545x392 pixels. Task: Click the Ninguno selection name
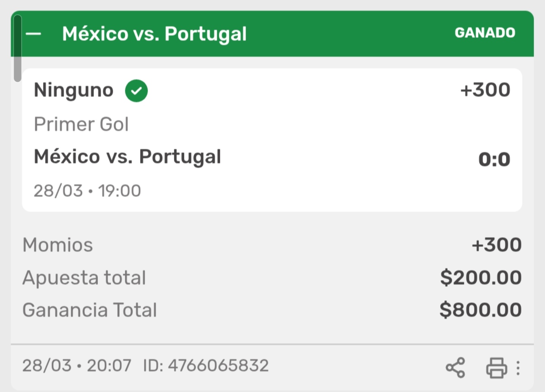[74, 90]
